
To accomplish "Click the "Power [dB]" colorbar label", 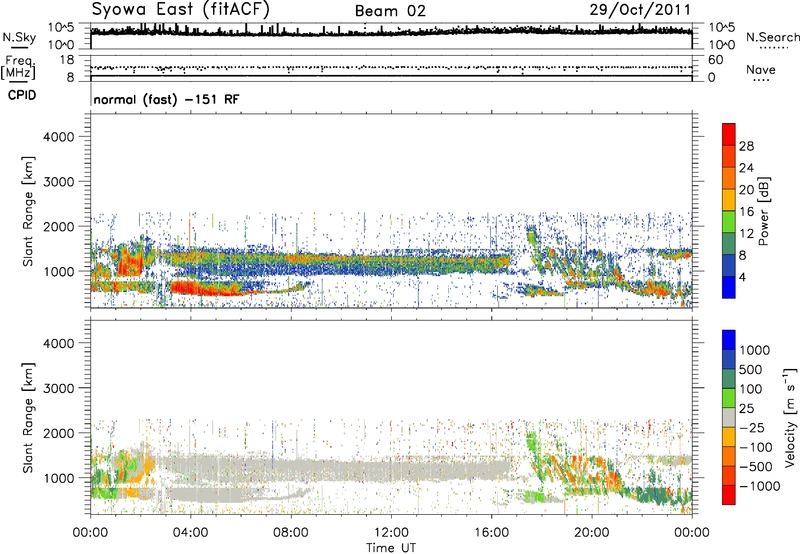I will point(763,211).
